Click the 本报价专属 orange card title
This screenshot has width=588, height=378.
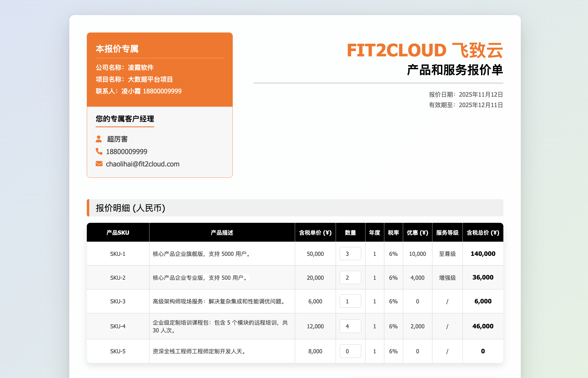point(117,49)
